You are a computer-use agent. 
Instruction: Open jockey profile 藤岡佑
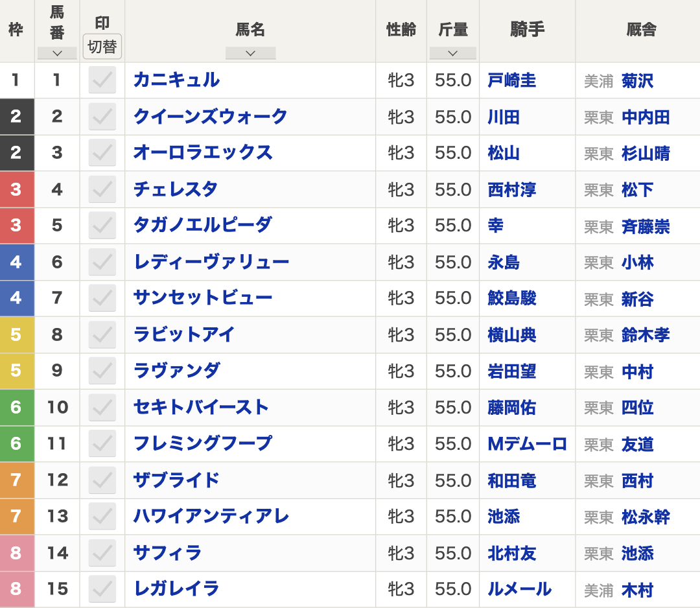point(511,408)
